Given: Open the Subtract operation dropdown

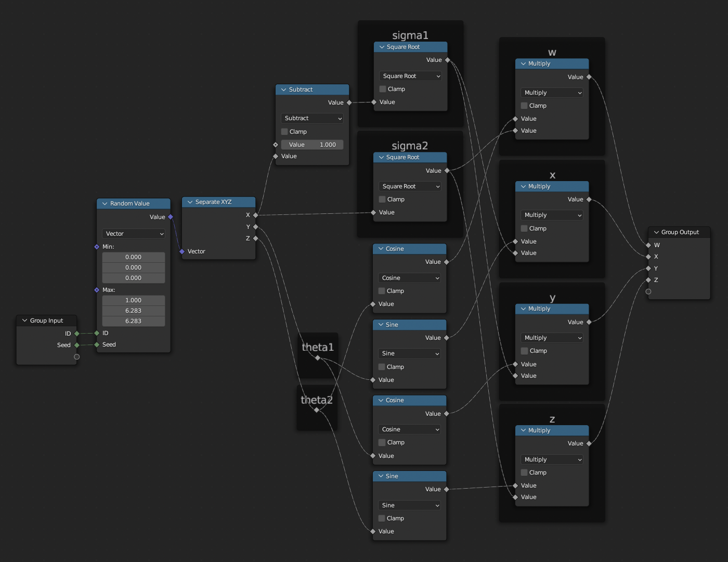Looking at the screenshot, I should (312, 118).
